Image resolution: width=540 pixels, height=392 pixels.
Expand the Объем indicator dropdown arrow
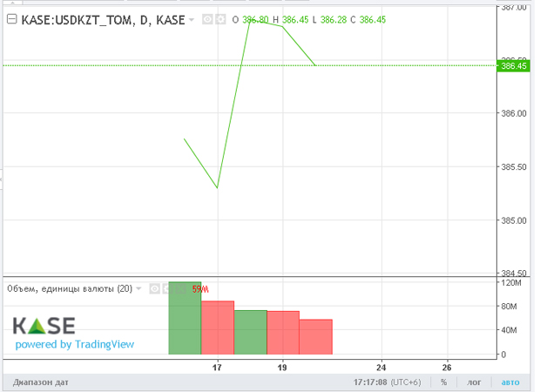coord(138,288)
